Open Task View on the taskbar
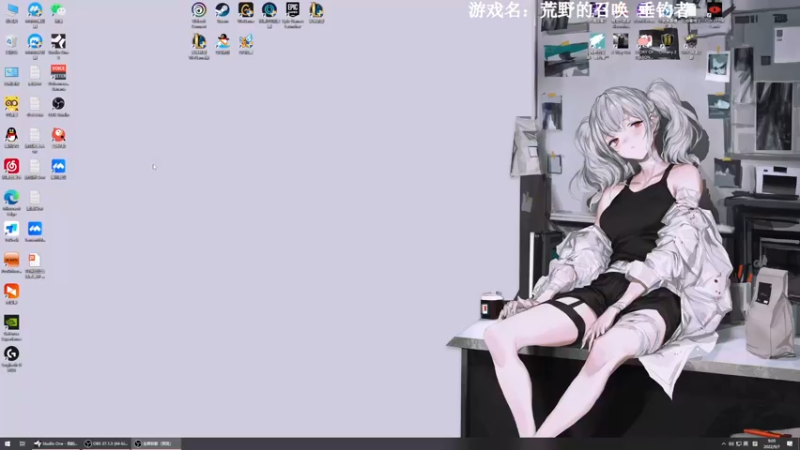 tap(22, 443)
